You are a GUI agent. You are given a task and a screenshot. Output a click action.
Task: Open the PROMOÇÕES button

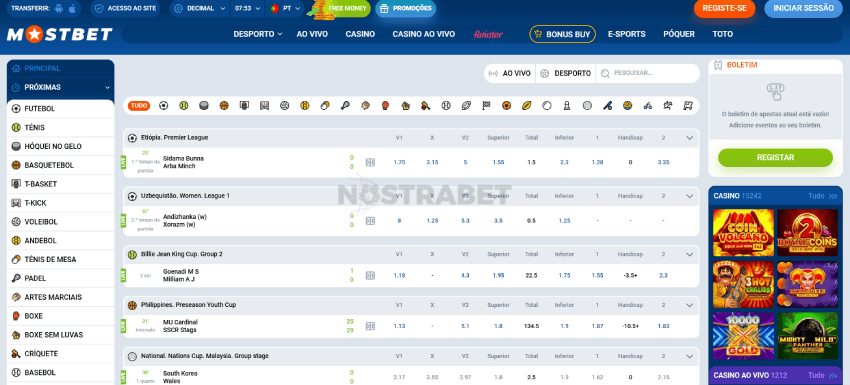coord(406,8)
